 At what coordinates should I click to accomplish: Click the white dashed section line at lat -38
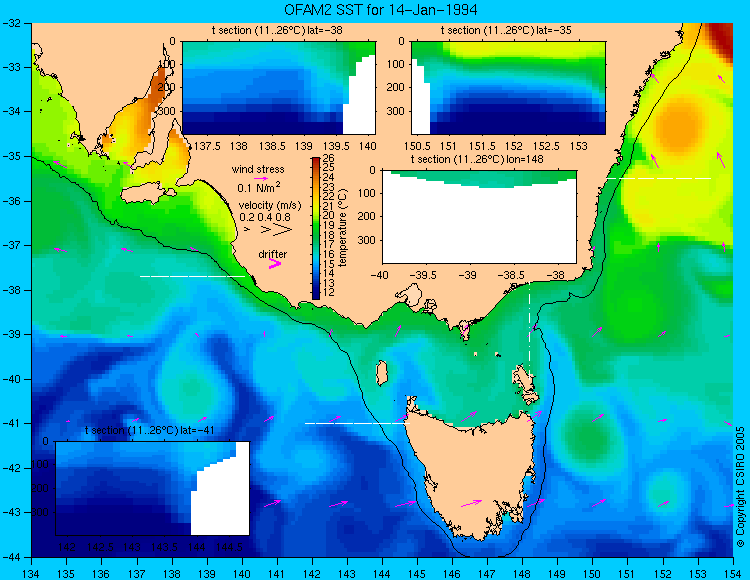pyautogui.click(x=192, y=276)
